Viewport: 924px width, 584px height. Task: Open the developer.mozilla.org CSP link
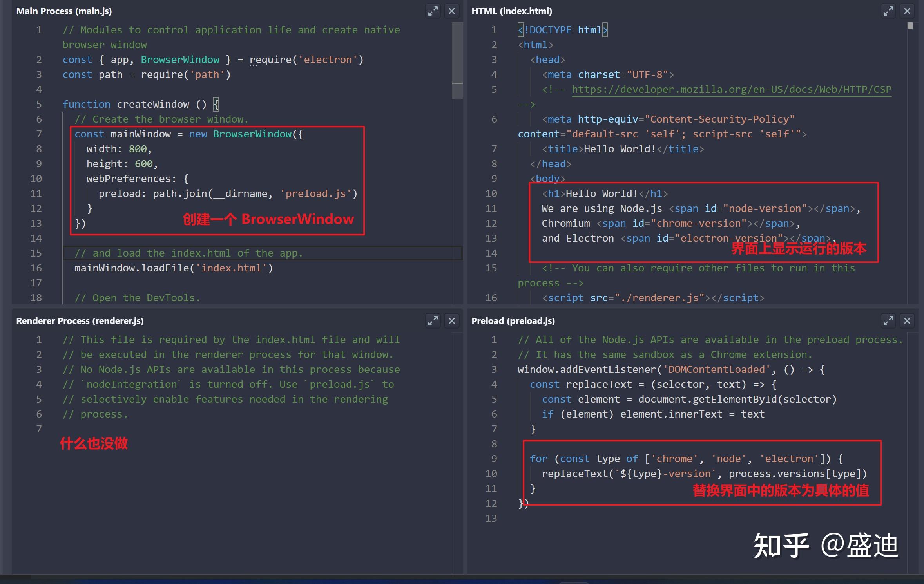click(731, 90)
